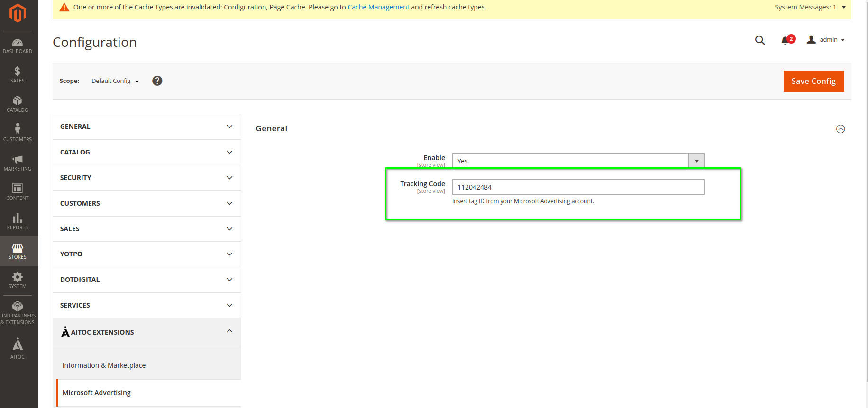Image resolution: width=868 pixels, height=408 pixels.
Task: Click the search magnifier icon
Action: tap(760, 40)
